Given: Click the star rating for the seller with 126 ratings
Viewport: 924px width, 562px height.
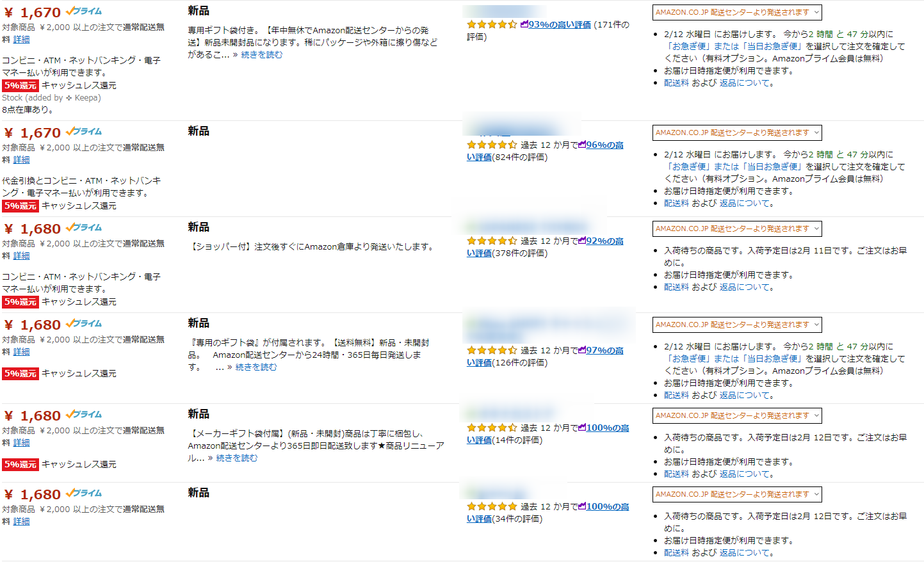Looking at the screenshot, I should coord(491,351).
